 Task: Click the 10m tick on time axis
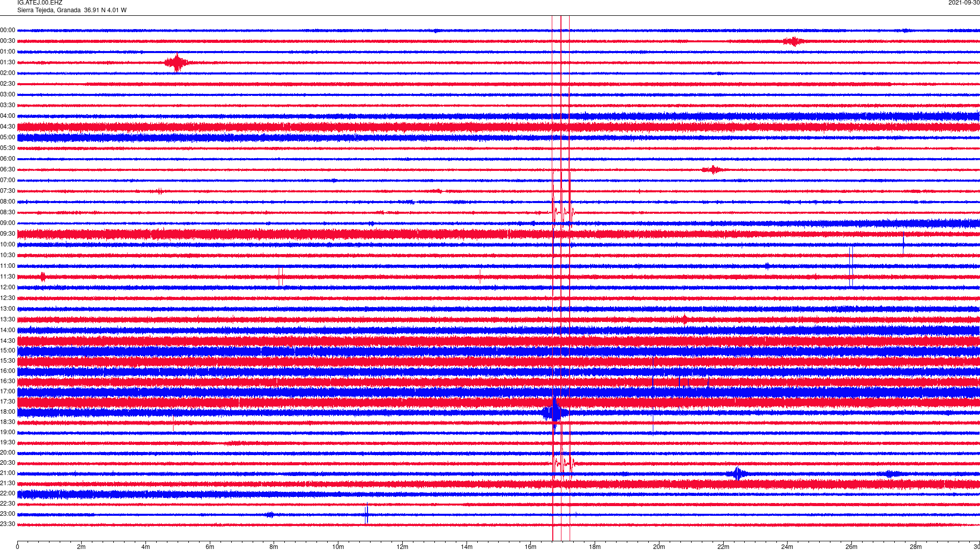(338, 547)
